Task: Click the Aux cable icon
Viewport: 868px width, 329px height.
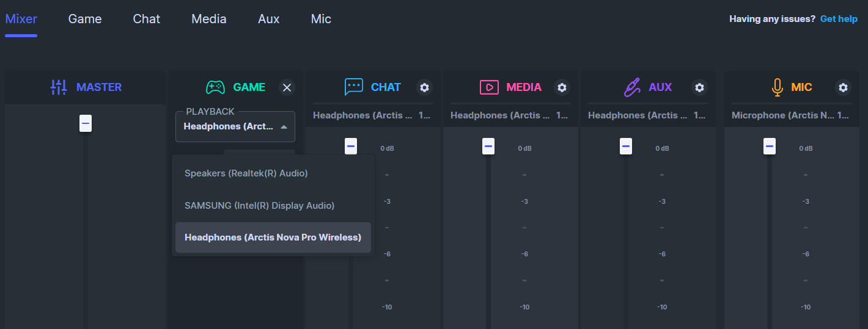Action: click(x=631, y=87)
